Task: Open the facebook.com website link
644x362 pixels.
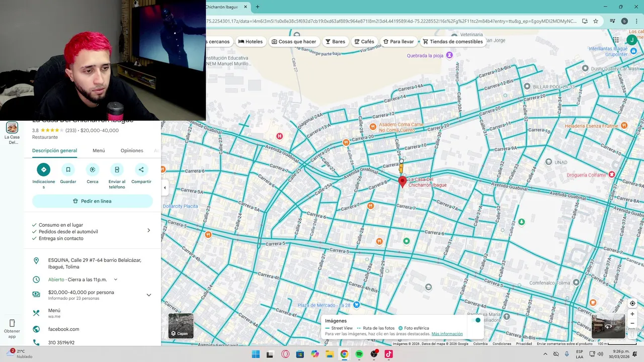Action: point(63,329)
